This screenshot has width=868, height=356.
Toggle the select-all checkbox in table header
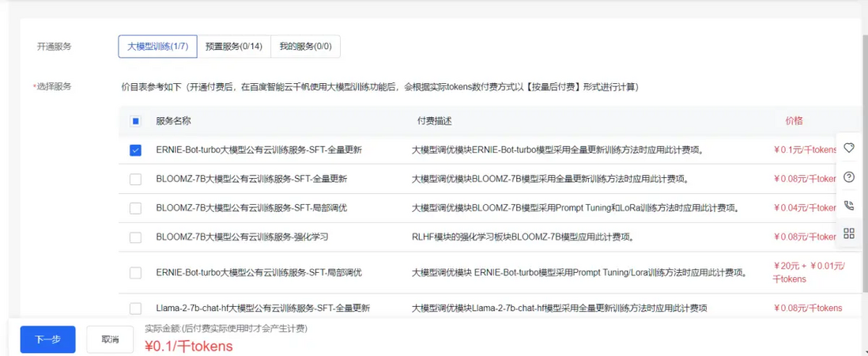click(136, 121)
